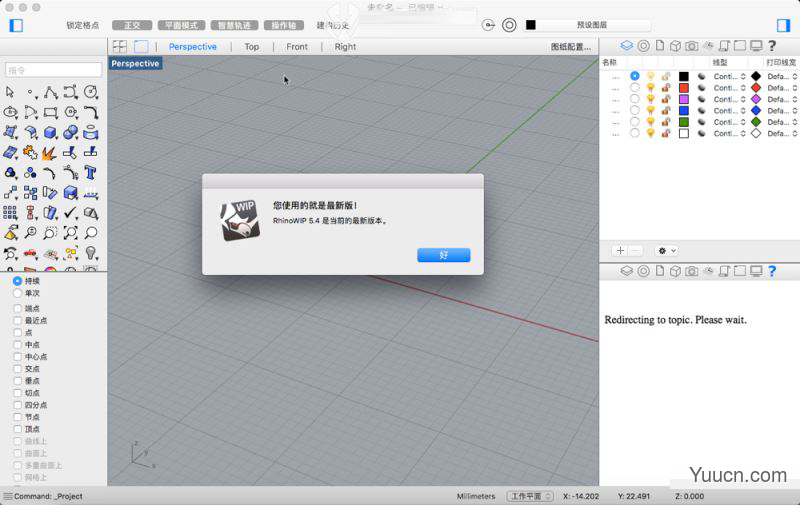Image resolution: width=800 pixels, height=505 pixels.
Task: Click the puzzle-piece Join tool
Action: pyautogui.click(x=30, y=153)
